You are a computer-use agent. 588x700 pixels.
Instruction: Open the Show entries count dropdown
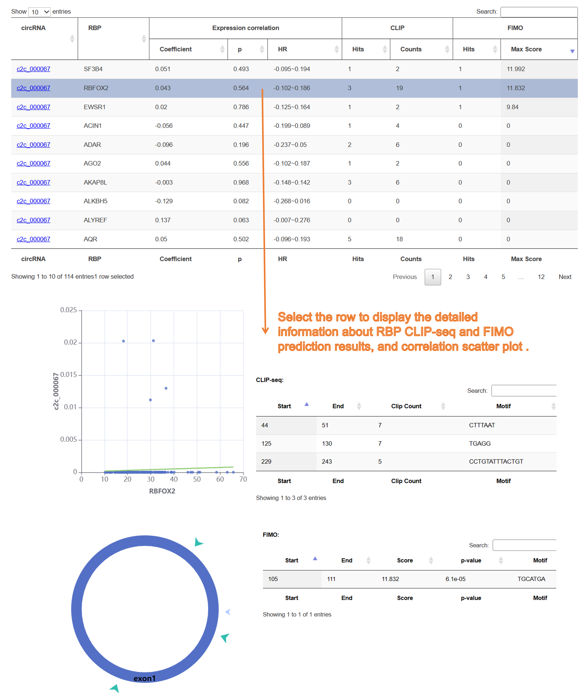39,12
